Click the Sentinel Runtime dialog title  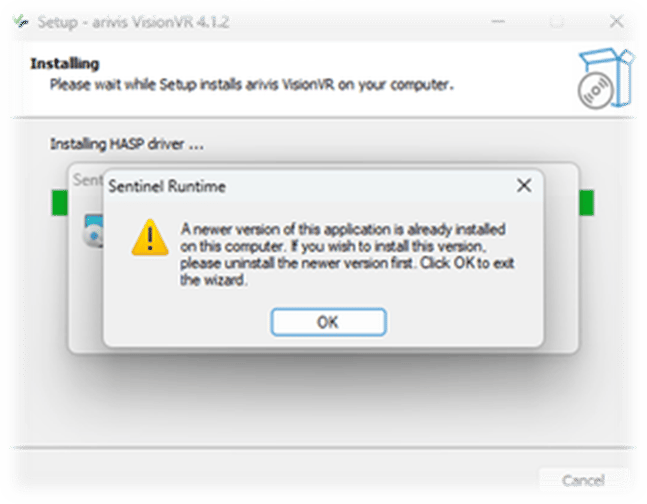coord(167,187)
